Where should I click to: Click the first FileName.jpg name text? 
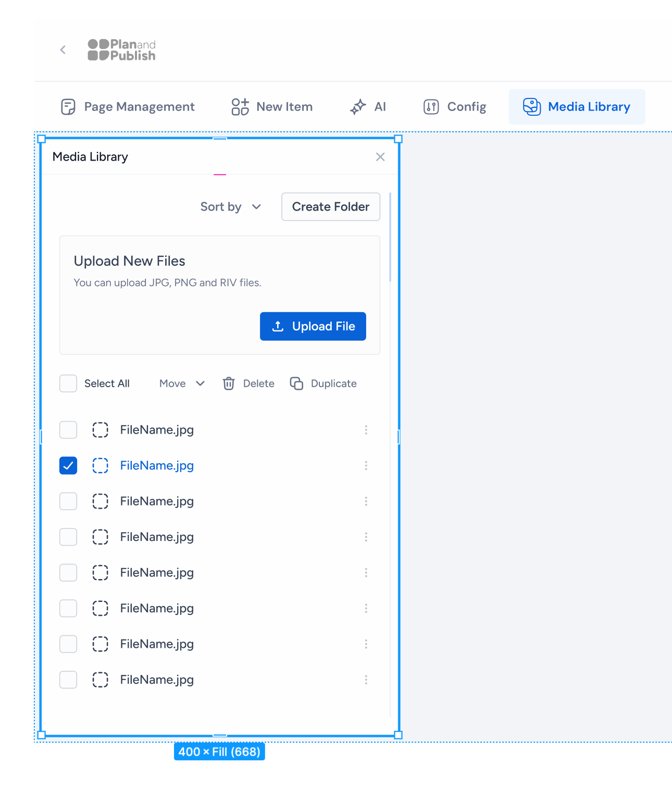click(157, 430)
